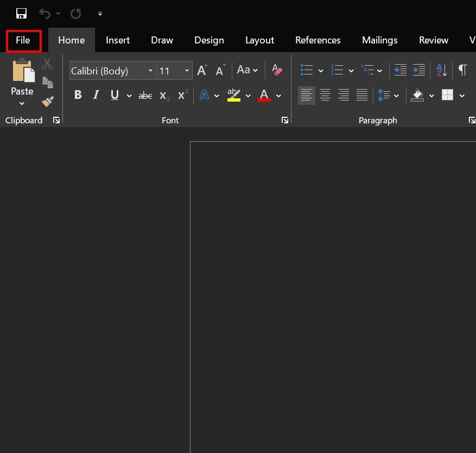Increase the font size

click(201, 70)
